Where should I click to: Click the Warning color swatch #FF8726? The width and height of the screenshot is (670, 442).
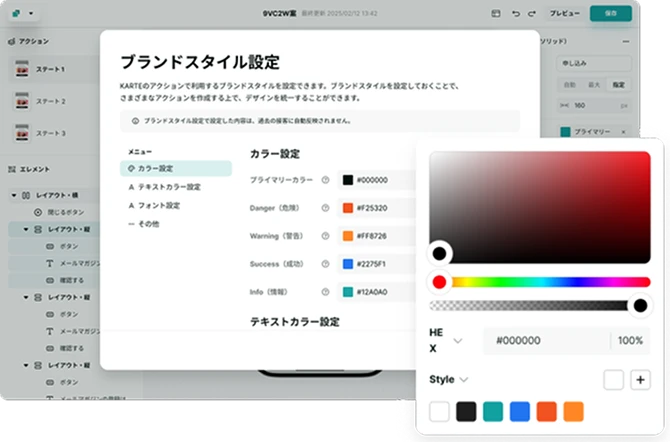point(348,236)
